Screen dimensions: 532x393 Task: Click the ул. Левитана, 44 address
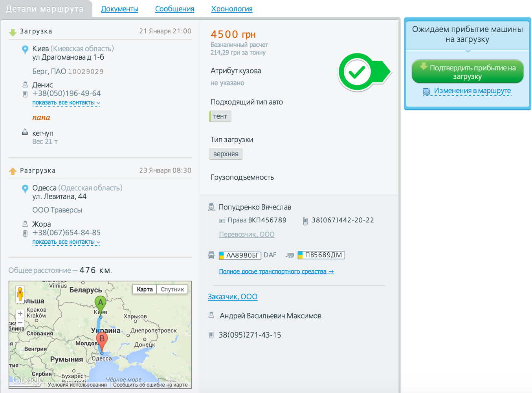59,196
